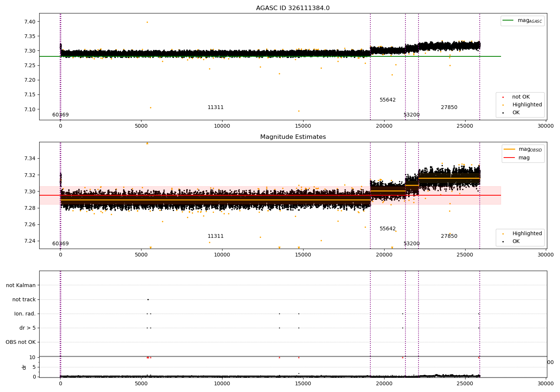Click the 'OBS not OK' axis label

[x=21, y=342]
